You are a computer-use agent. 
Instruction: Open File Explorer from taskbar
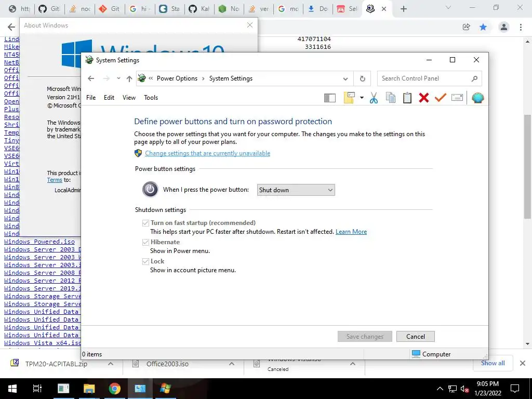pyautogui.click(x=89, y=389)
